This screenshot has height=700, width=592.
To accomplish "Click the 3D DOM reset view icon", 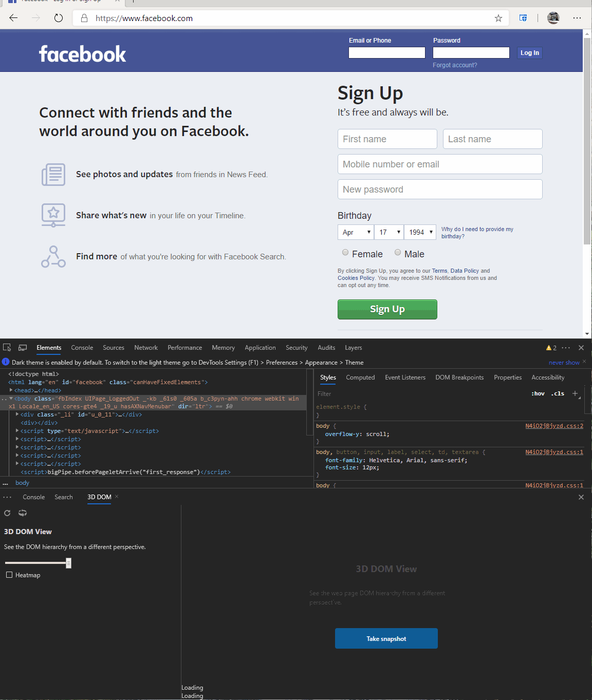I will coord(23,513).
